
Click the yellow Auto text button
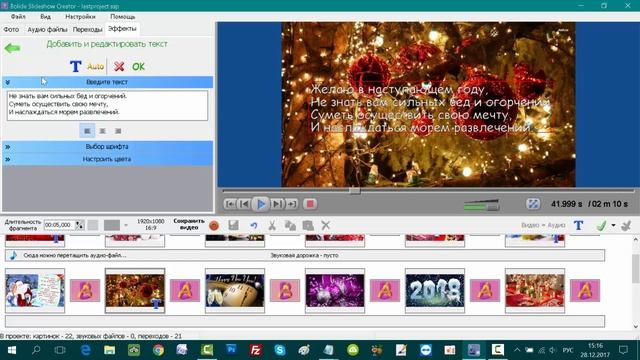pos(96,66)
